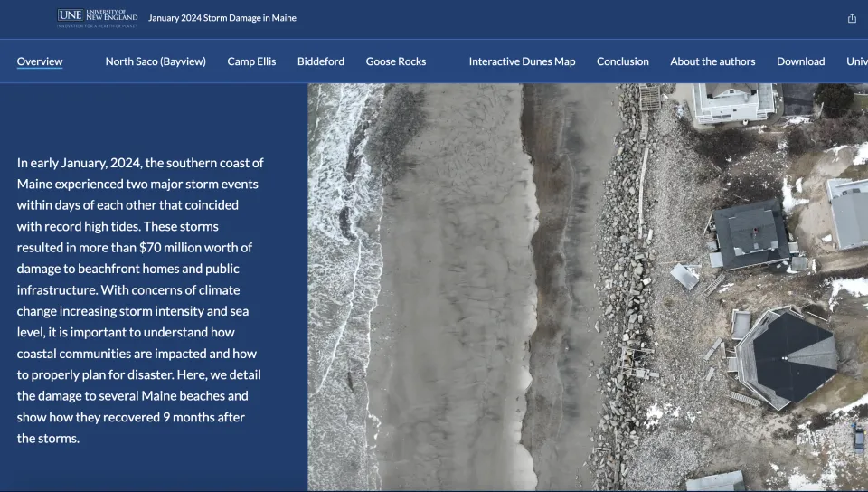Click the share icon in header
868x492 pixels.
[x=852, y=18]
